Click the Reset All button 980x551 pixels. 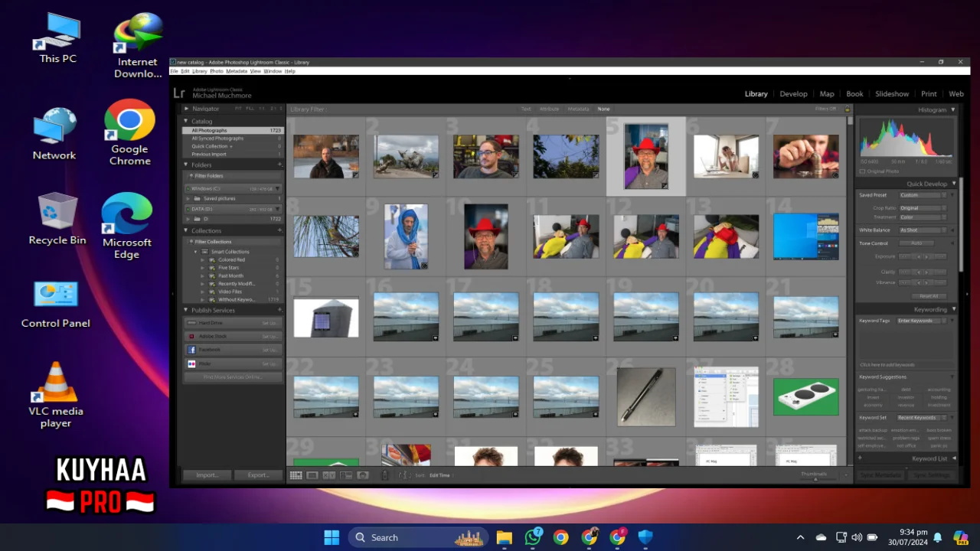click(929, 296)
